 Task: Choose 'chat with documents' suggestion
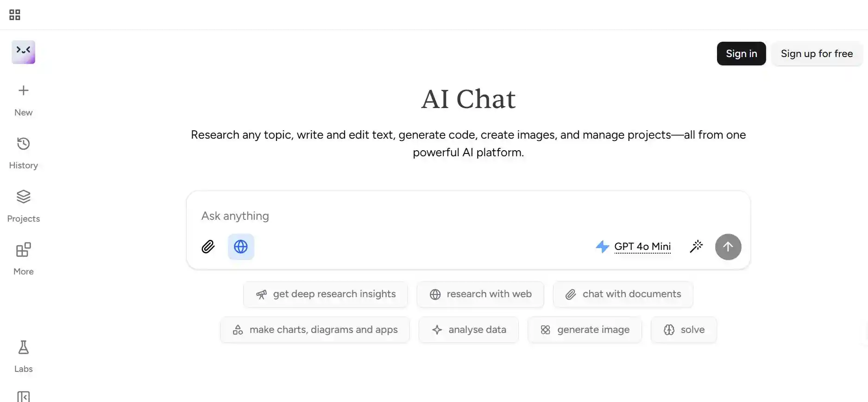pos(623,294)
